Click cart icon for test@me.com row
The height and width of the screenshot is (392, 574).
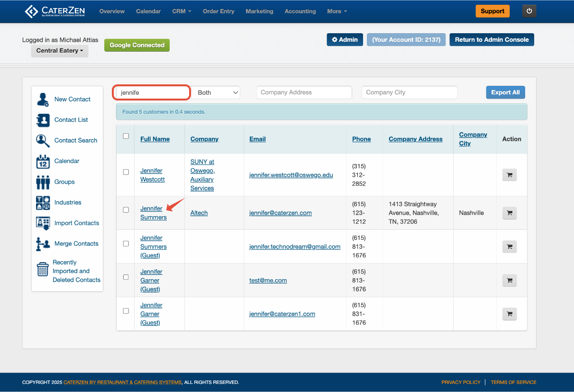coord(510,280)
